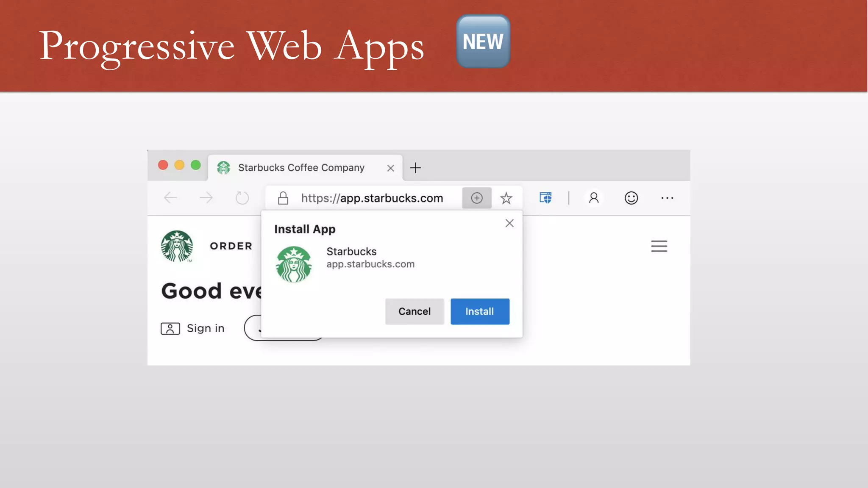Select the Starbucks Coffee Company tab
The width and height of the screenshot is (868, 488).
305,168
